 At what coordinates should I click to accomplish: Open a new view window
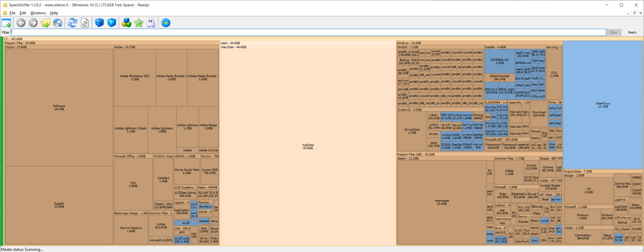tap(6, 23)
